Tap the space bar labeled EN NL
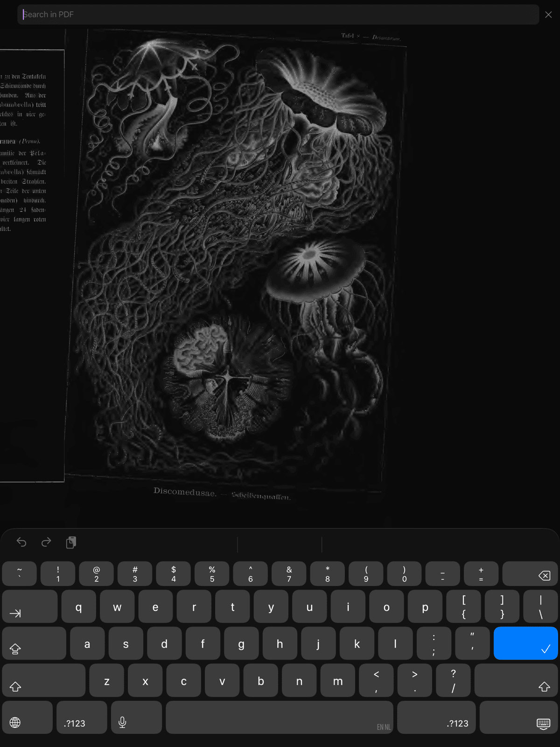 pos(280,717)
